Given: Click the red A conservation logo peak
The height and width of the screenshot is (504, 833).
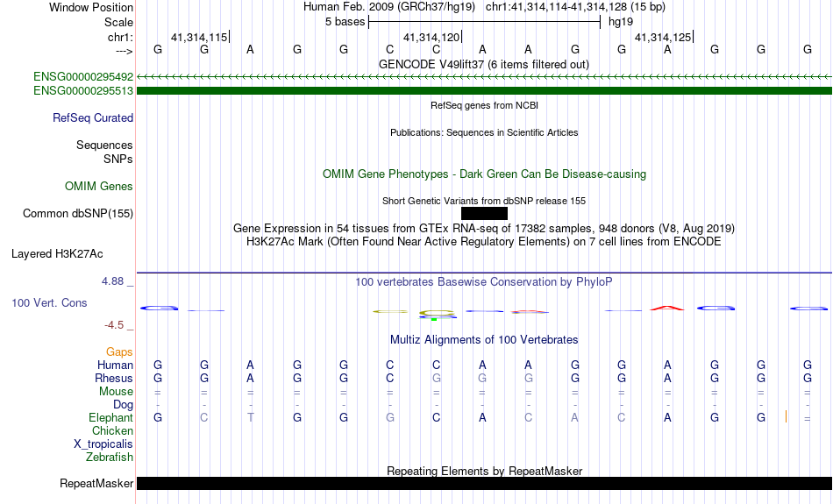Looking at the screenshot, I should 667,308.
